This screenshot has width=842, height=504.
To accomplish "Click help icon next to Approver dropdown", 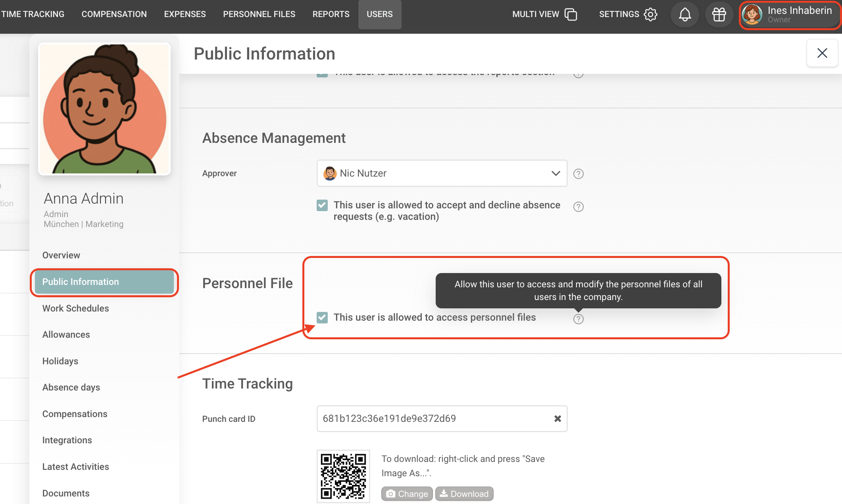I will pyautogui.click(x=579, y=174).
